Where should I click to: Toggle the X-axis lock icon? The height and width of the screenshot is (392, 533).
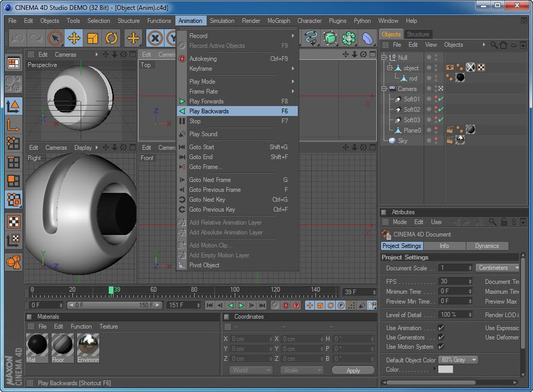155,38
